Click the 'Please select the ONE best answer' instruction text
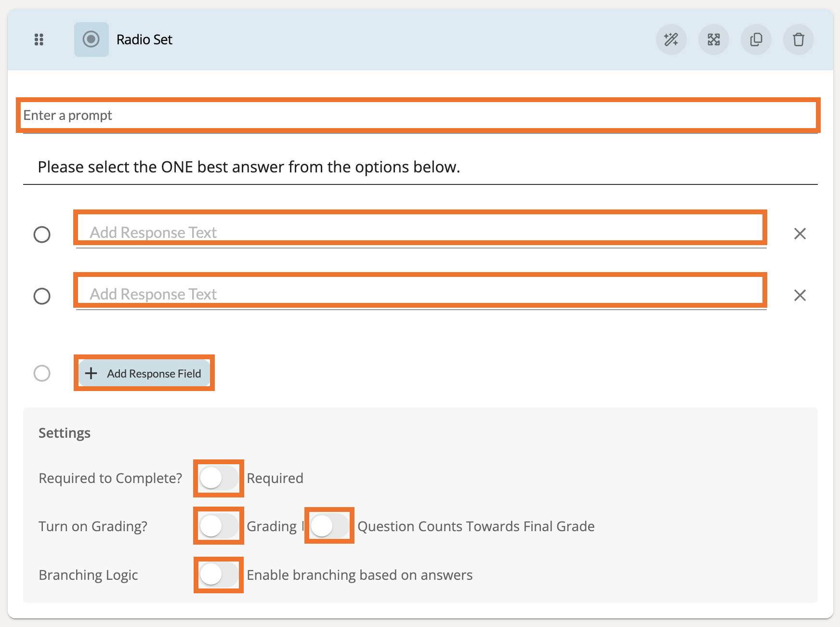The image size is (840, 627). tap(249, 167)
